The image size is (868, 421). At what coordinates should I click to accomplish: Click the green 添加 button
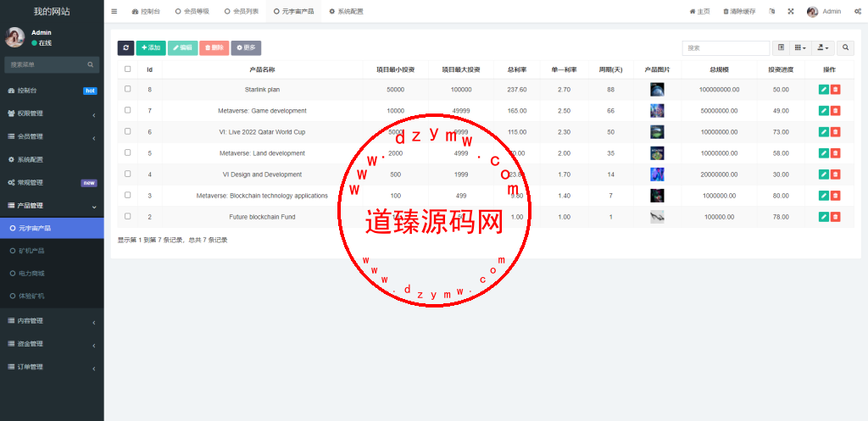point(151,48)
